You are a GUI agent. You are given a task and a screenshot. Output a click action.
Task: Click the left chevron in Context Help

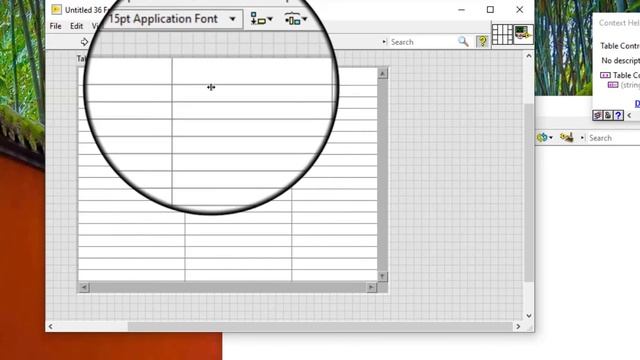coord(629,116)
